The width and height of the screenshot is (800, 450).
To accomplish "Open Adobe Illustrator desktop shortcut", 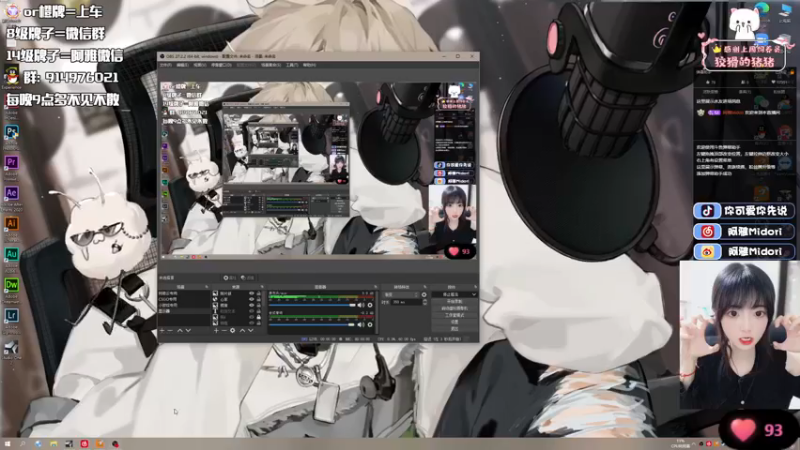I will [x=11, y=223].
